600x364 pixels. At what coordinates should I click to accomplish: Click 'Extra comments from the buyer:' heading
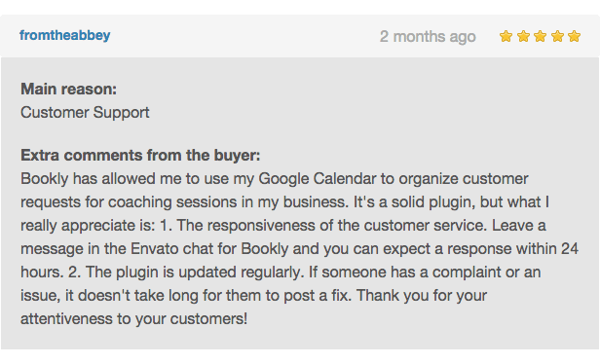pyautogui.click(x=140, y=156)
